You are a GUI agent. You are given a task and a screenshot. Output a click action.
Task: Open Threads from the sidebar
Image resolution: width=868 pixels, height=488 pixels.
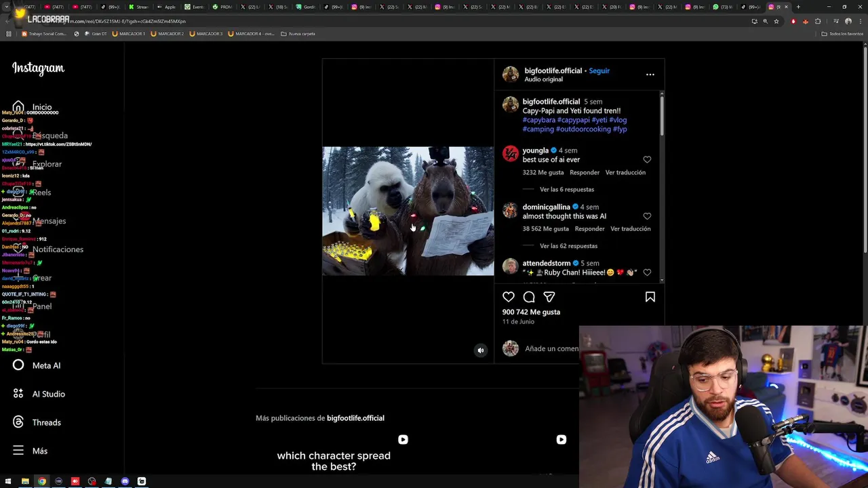point(37,422)
